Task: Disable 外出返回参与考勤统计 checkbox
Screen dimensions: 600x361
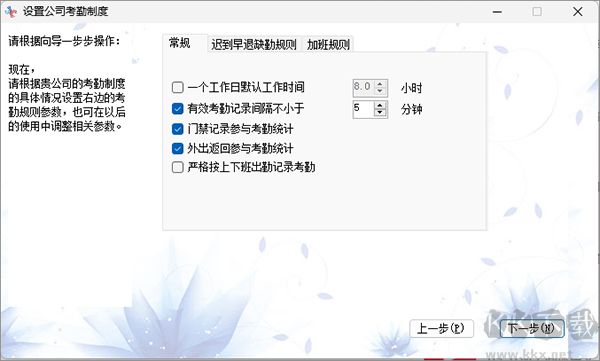Action: tap(178, 148)
